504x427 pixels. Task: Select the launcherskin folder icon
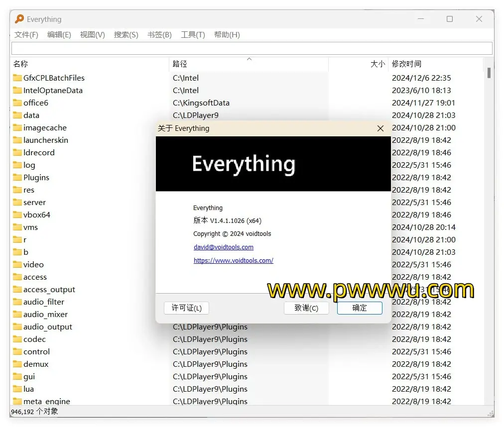17,140
